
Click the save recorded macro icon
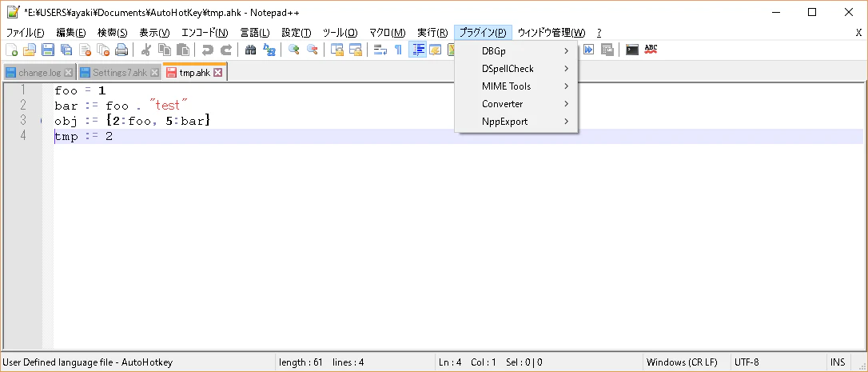(607, 50)
